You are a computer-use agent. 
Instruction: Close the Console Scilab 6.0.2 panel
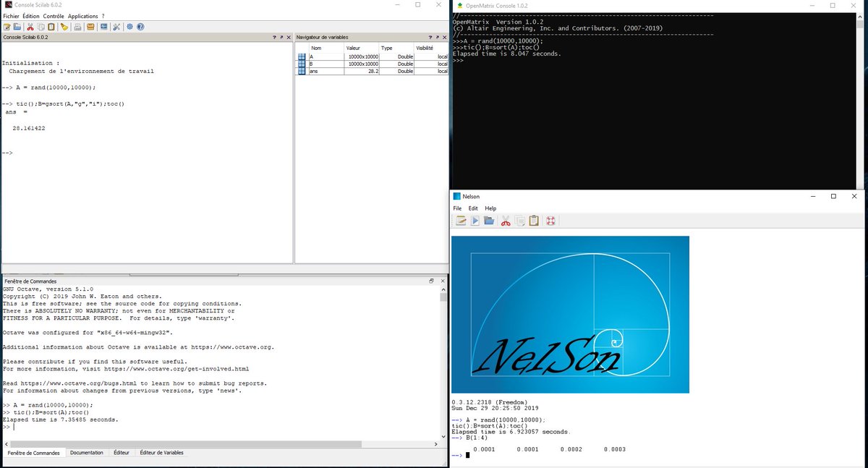[288, 38]
